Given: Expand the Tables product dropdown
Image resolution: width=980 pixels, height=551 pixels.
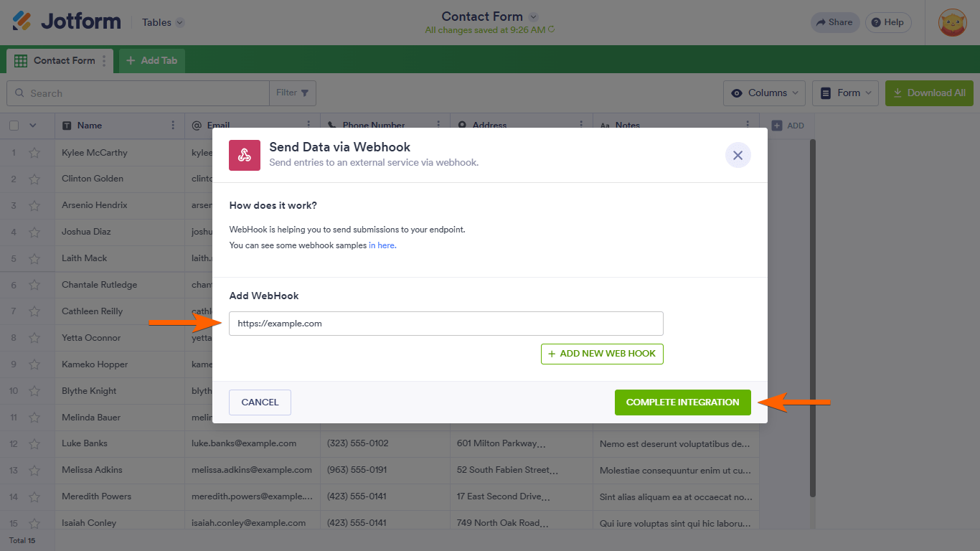Looking at the screenshot, I should 163,22.
